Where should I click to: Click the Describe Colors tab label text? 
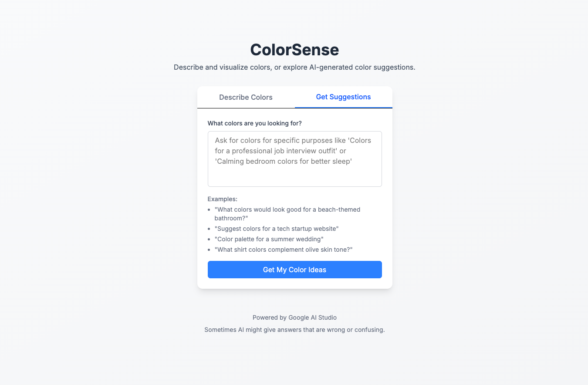246,97
